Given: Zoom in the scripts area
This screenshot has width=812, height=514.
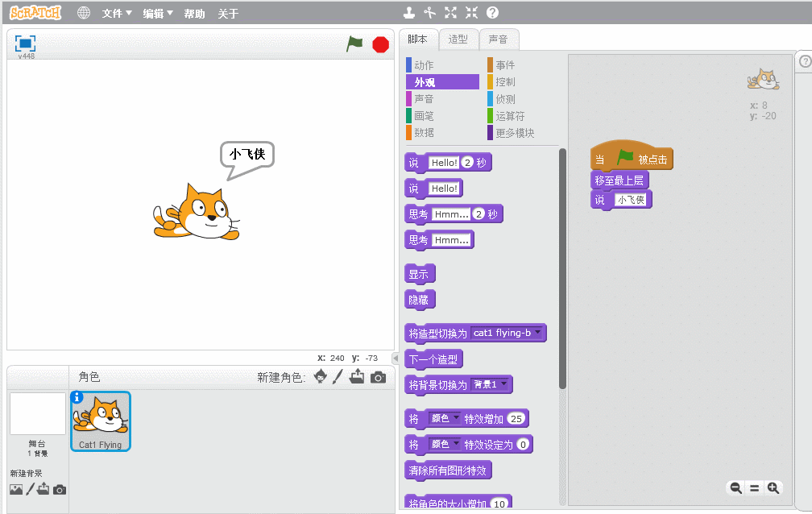Looking at the screenshot, I should coord(773,487).
